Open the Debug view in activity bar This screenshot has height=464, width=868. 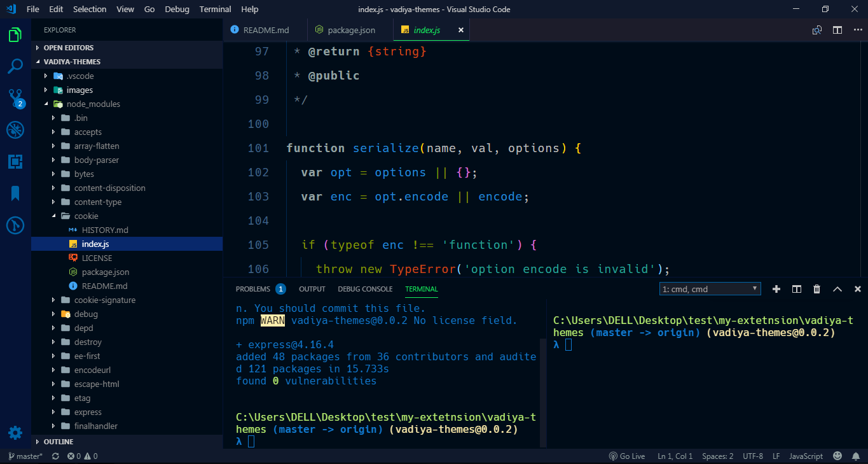[15, 130]
